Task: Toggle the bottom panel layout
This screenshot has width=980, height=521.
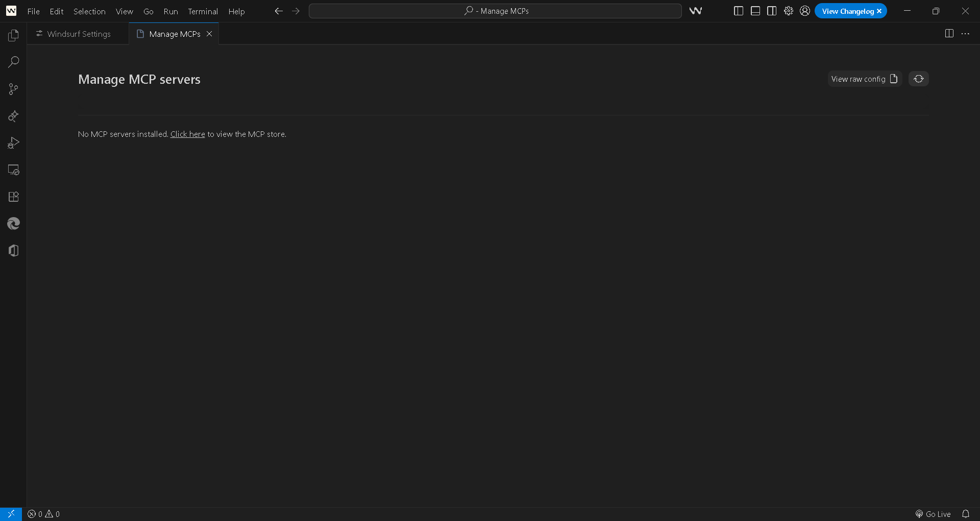Action: click(x=755, y=11)
